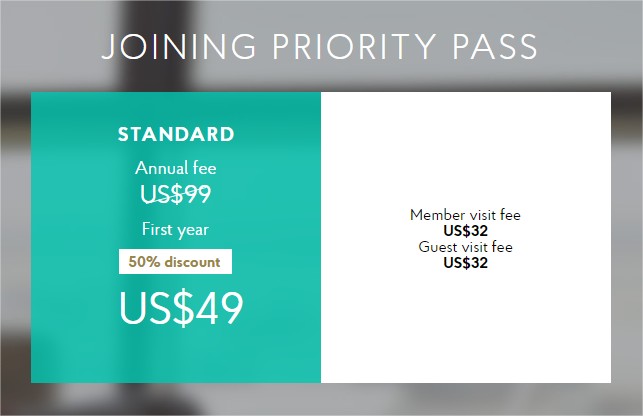Click US$32 under Guest visit fee
The image size is (643, 416).
pyautogui.click(x=465, y=263)
